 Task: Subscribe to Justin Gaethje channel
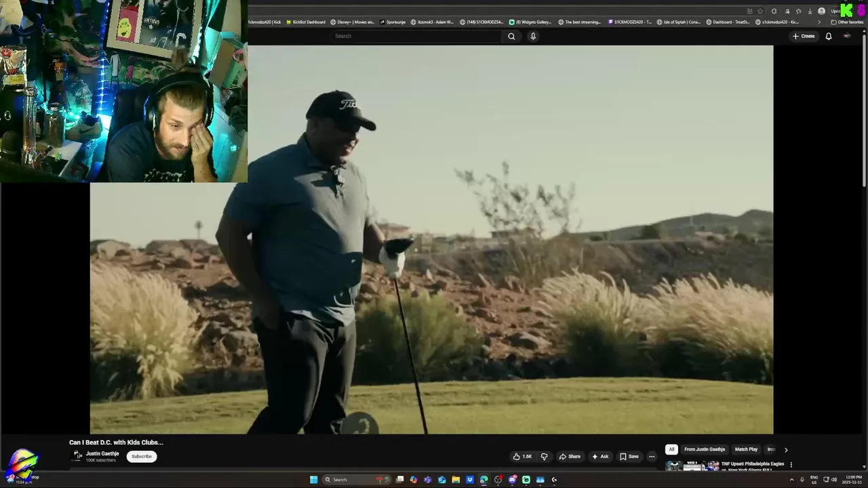click(142, 456)
